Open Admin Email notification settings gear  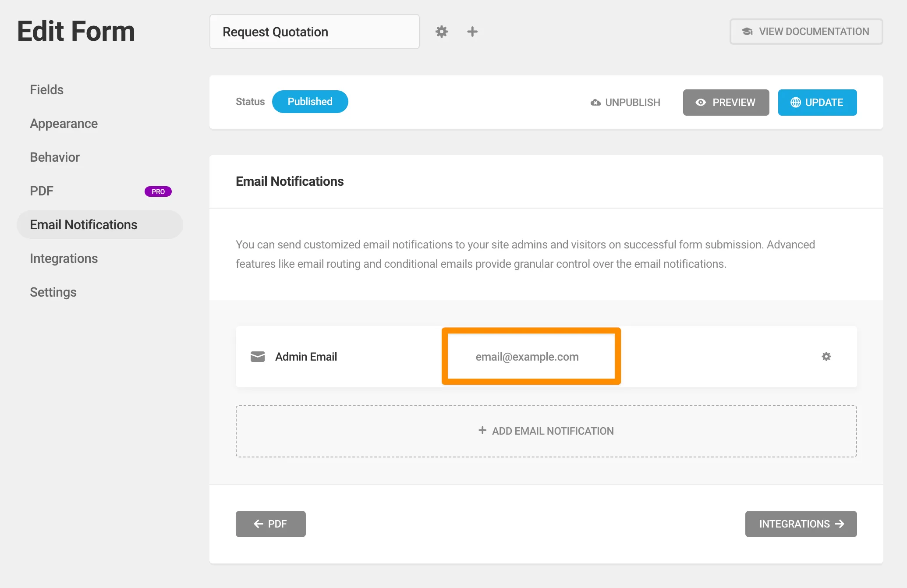point(826,357)
